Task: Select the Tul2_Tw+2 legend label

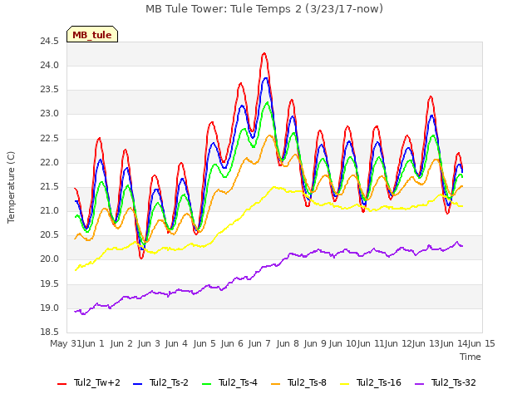Action: (x=97, y=382)
